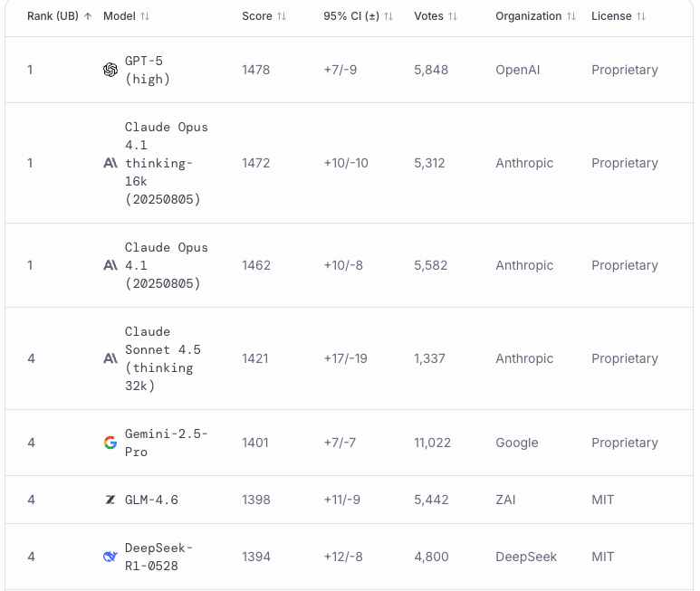Screen dimensions: 700x591
Task: Open the GLM-4.6 model link
Action: (151, 500)
